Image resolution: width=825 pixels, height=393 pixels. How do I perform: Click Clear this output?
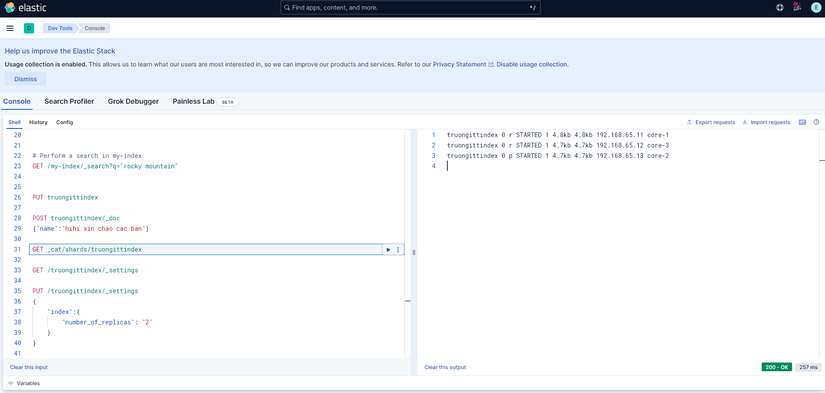coord(445,367)
